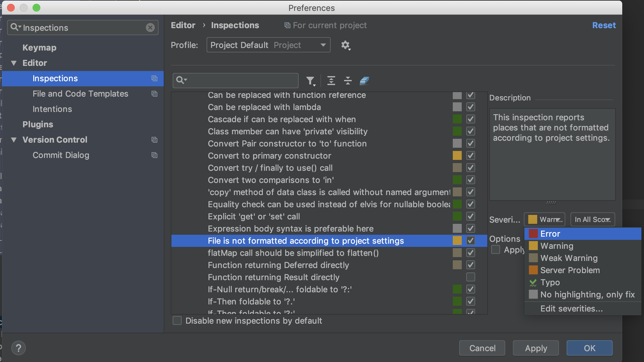Select 'Function returning Deferred directly' row
This screenshot has height=362, width=644.
329,265
